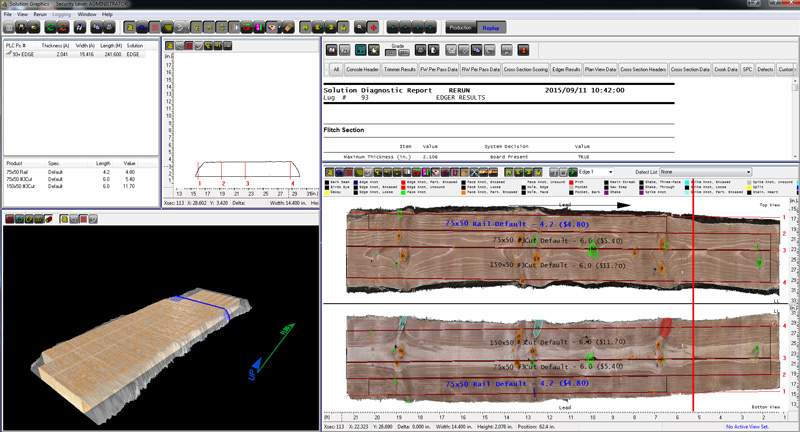Screen dimensions: 800x432
Task: Click the Solution column header in piece list
Action: click(x=135, y=45)
